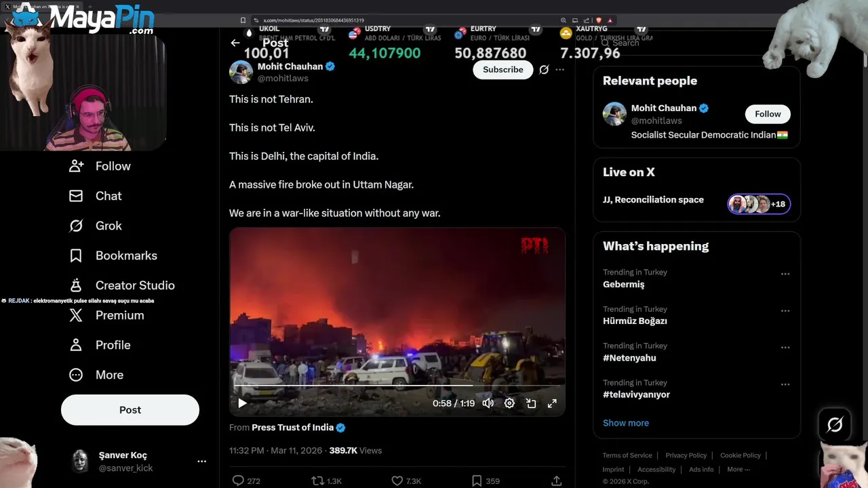Follow Mohit Chauhan in Relevant people
This screenshot has height=488, width=868.
click(x=768, y=114)
